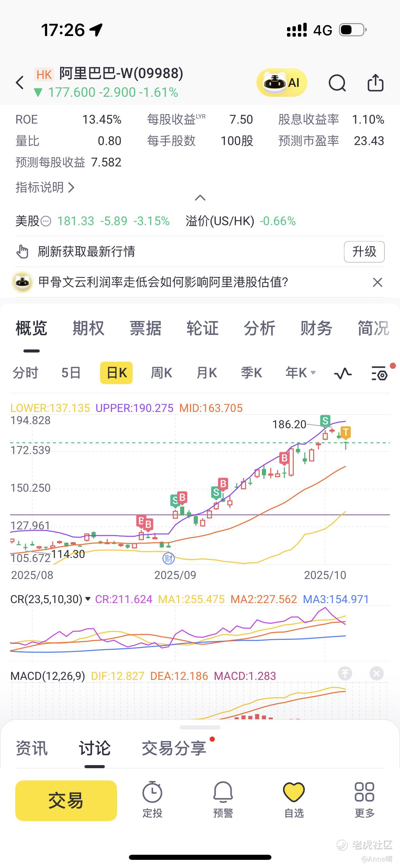Screen dimensions: 400x868
Task: Tap the 预测每股收益 7.582 value
Action: (x=69, y=162)
